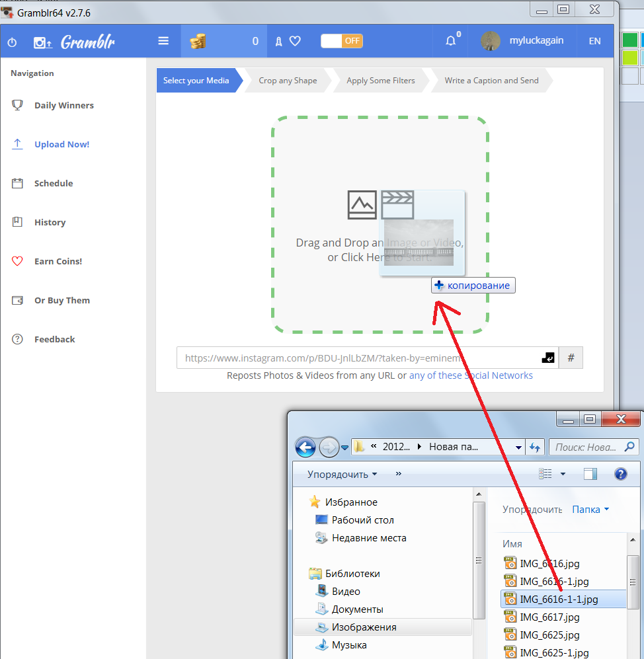Open Daily Winners in navigation

click(x=63, y=105)
